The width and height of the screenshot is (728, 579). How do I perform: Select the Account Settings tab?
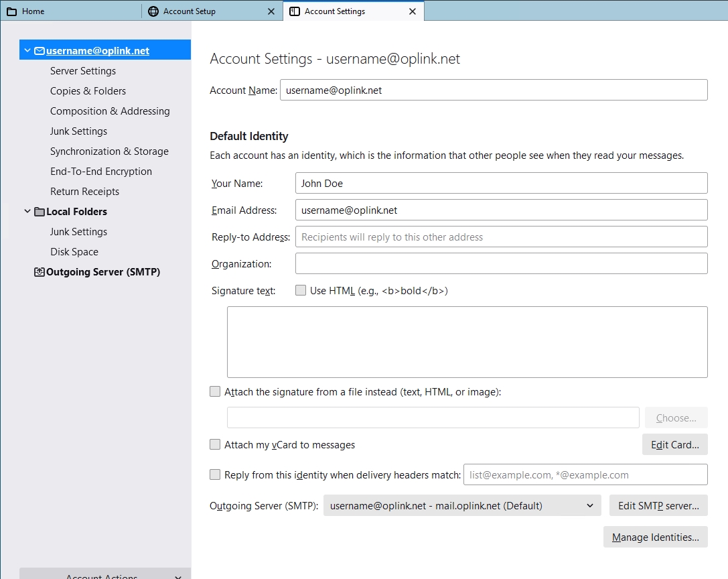354,11
